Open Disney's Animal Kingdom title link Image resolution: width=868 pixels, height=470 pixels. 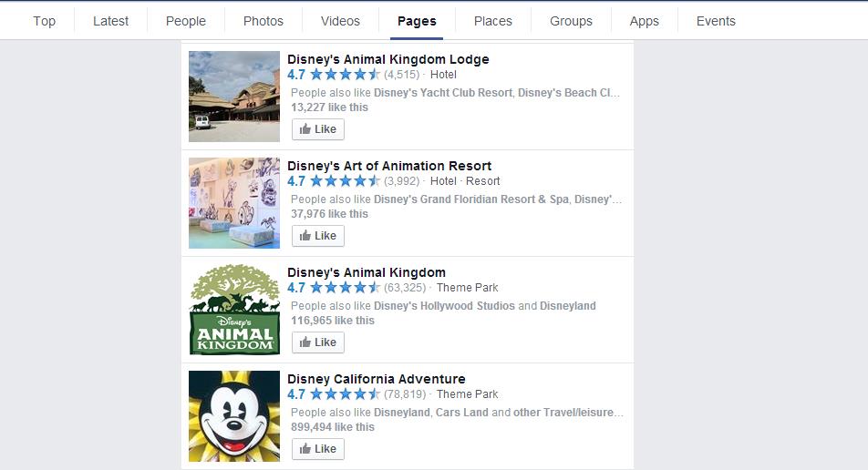[x=367, y=272]
